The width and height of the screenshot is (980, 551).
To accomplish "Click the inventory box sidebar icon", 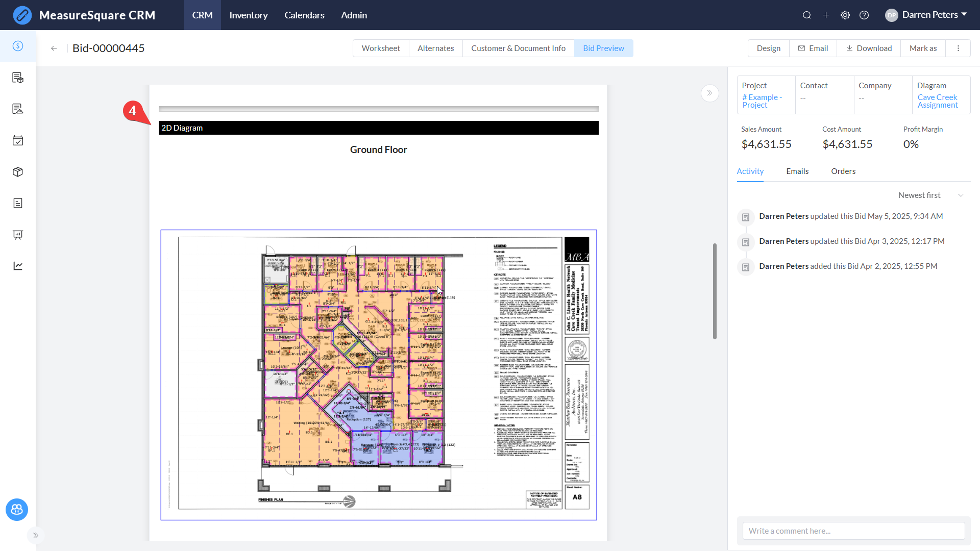I will (x=18, y=172).
